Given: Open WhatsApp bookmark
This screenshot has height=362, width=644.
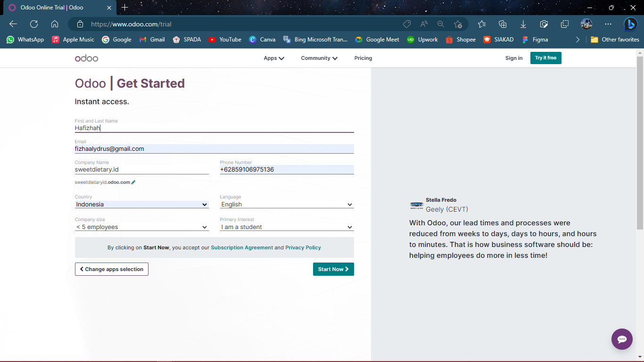Looking at the screenshot, I should pyautogui.click(x=25, y=40).
